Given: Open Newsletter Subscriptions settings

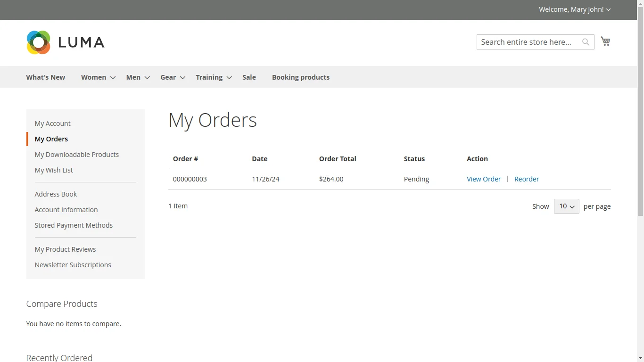Looking at the screenshot, I should pos(73,264).
